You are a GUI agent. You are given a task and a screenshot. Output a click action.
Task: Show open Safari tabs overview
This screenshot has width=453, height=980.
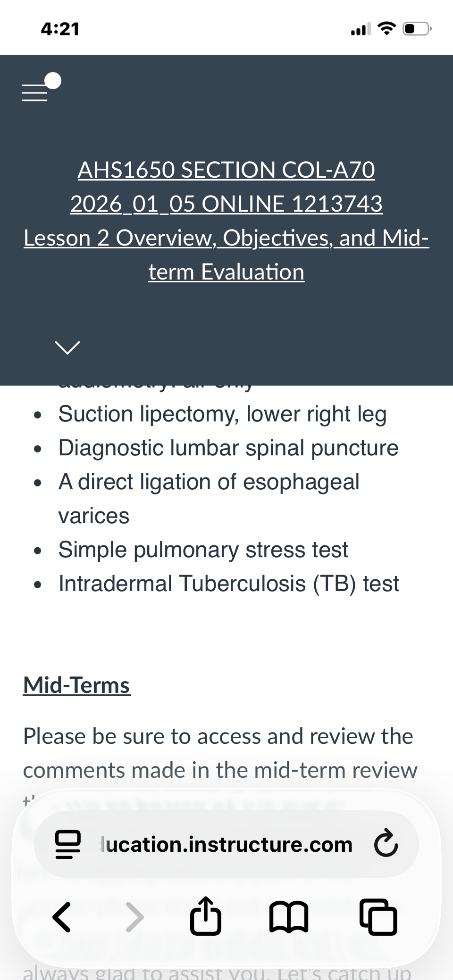(378, 917)
